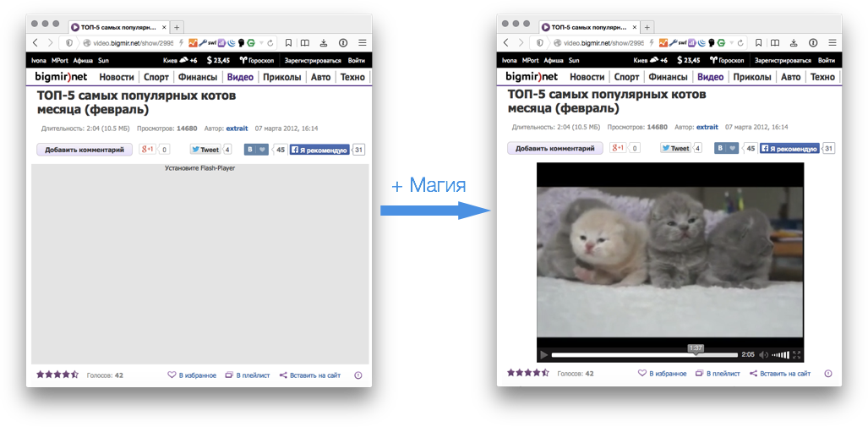Go back in left browser window

point(35,42)
